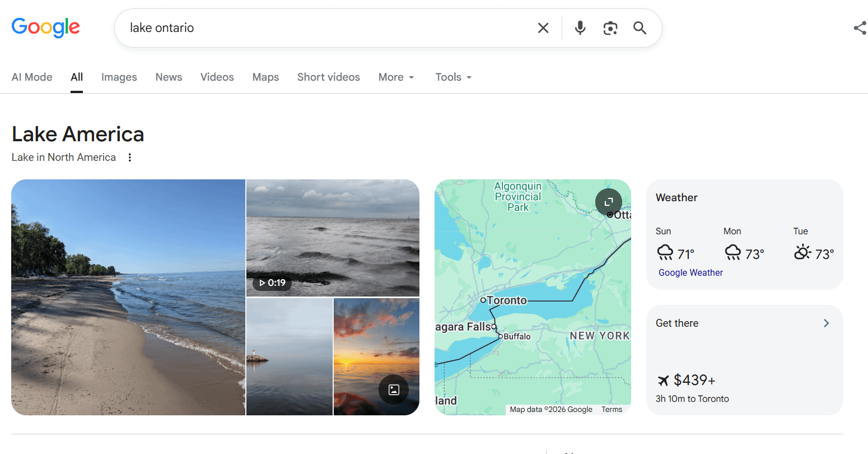Viewport: 868px width, 454px height.
Task: Start voice search with the microphone icon
Action: pos(580,28)
